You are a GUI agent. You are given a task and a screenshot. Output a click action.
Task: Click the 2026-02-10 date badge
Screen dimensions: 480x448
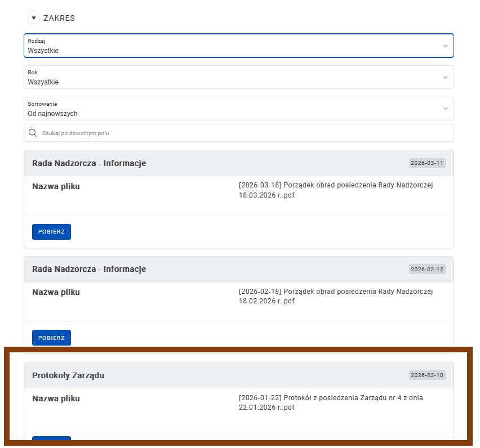[427, 375]
